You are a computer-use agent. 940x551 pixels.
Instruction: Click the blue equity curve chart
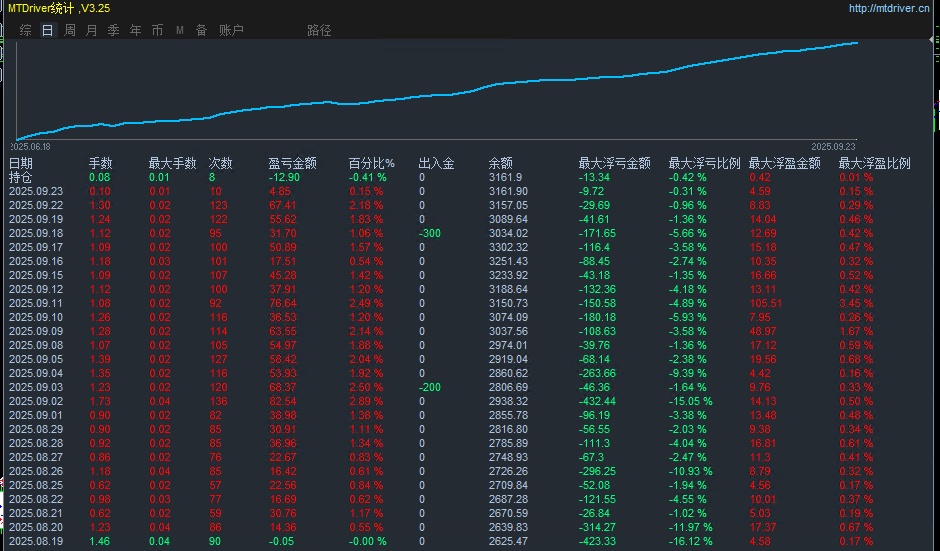tap(436, 91)
